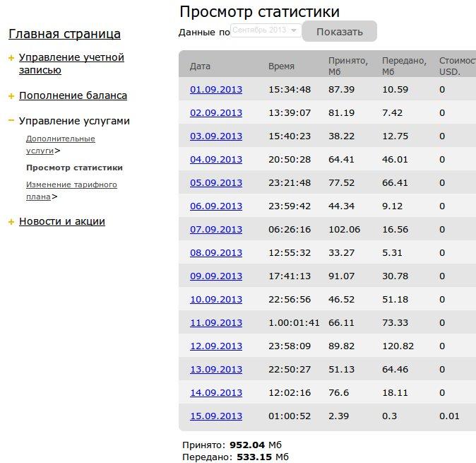Expand the Новости и акции plus icon

click(11, 222)
